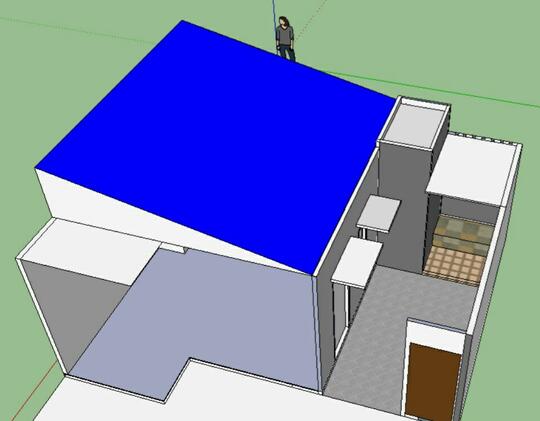Screen dimensions: 540x421
Task: Select the brown door panel
Action: point(433,381)
